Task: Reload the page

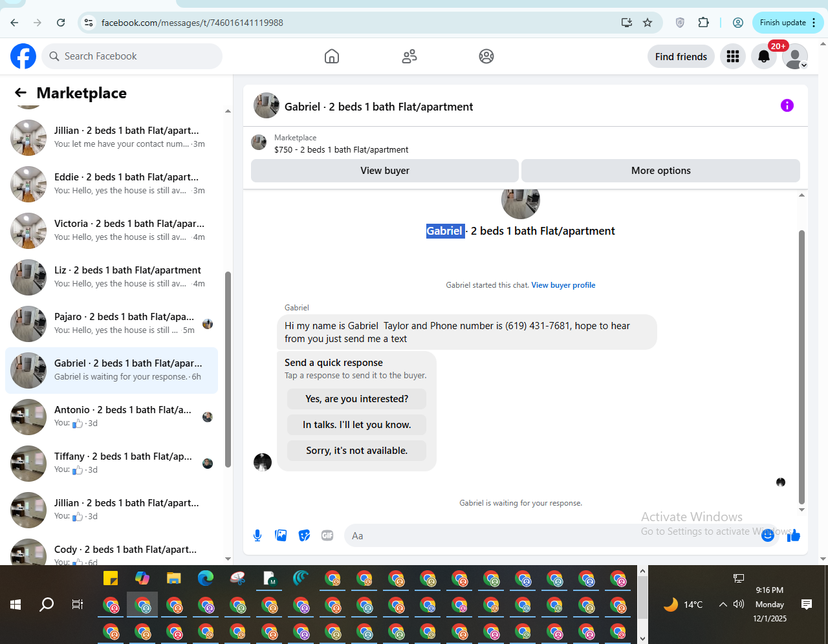Action: (61, 23)
